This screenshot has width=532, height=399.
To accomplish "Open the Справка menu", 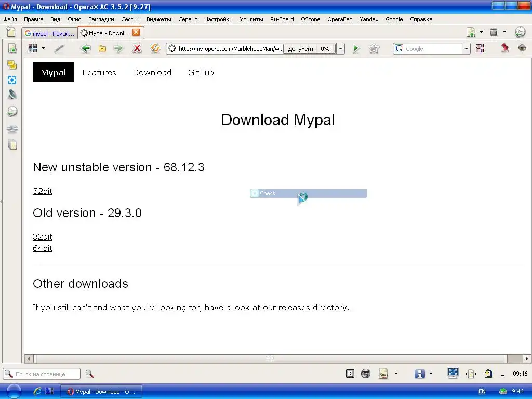I will tap(421, 19).
